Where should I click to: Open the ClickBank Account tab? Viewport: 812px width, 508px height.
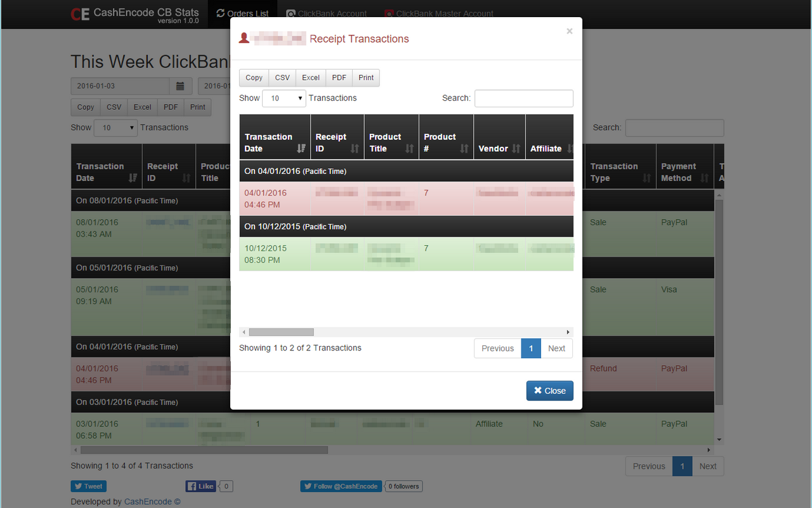pyautogui.click(x=327, y=14)
